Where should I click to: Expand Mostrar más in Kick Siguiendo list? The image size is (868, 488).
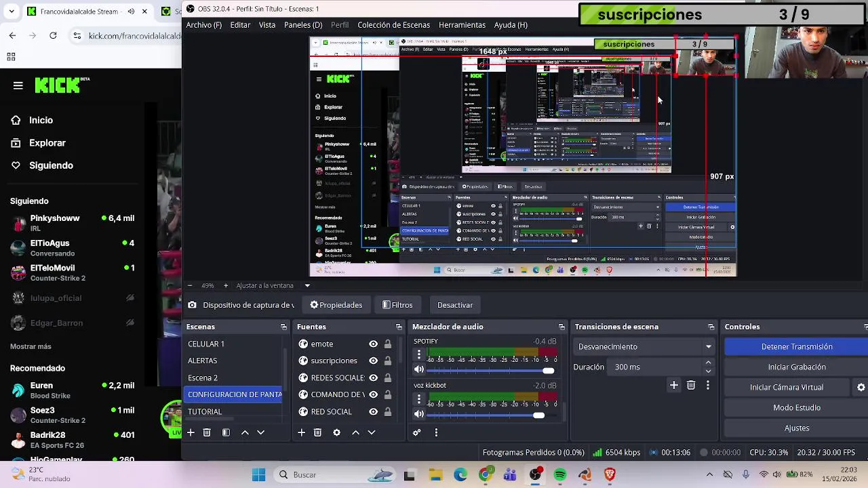[31, 346]
